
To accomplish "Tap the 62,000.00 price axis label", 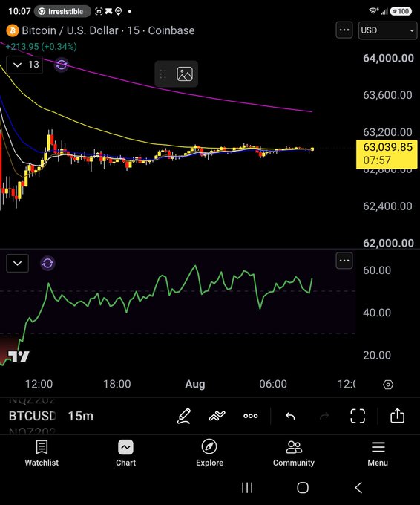I will 388,243.
